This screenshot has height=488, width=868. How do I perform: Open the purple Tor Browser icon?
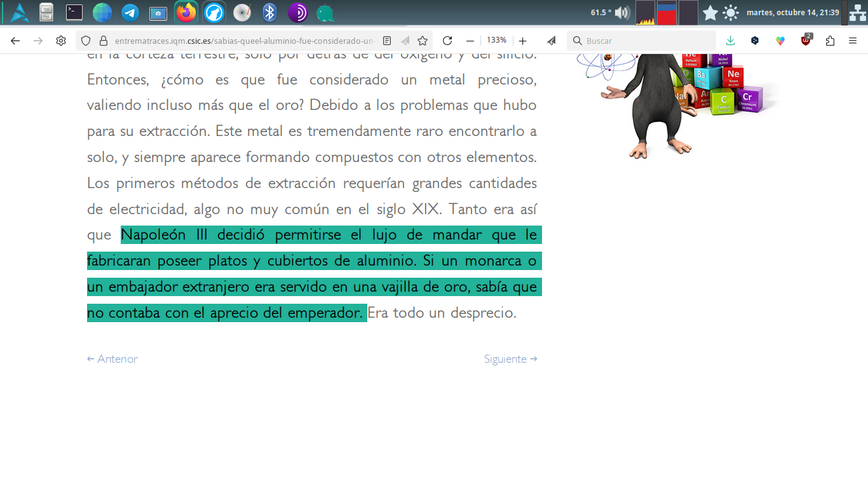point(297,13)
